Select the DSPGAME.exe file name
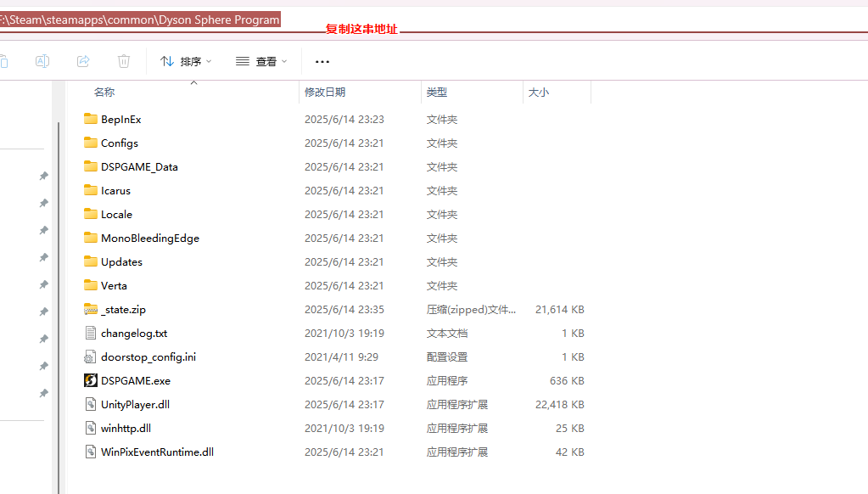This screenshot has width=868, height=494. [x=136, y=381]
